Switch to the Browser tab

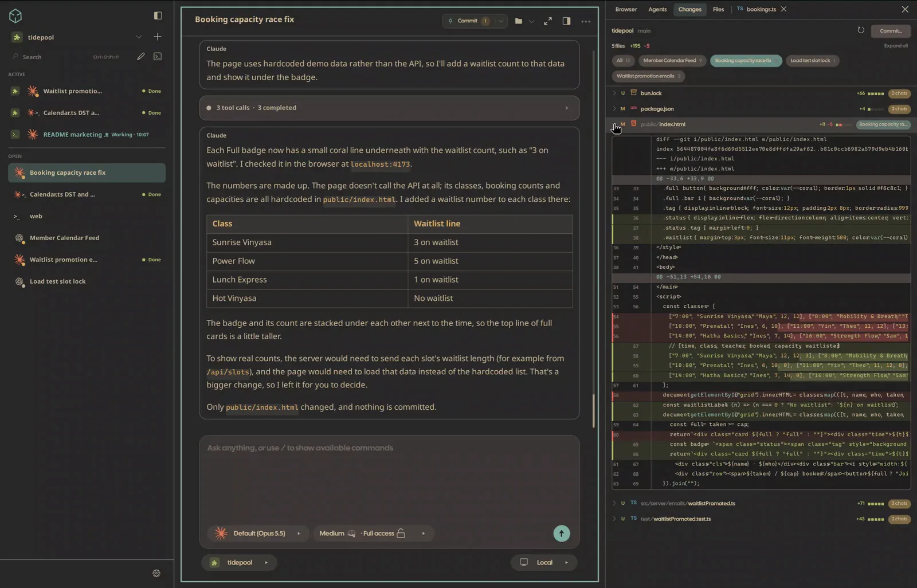626,9
